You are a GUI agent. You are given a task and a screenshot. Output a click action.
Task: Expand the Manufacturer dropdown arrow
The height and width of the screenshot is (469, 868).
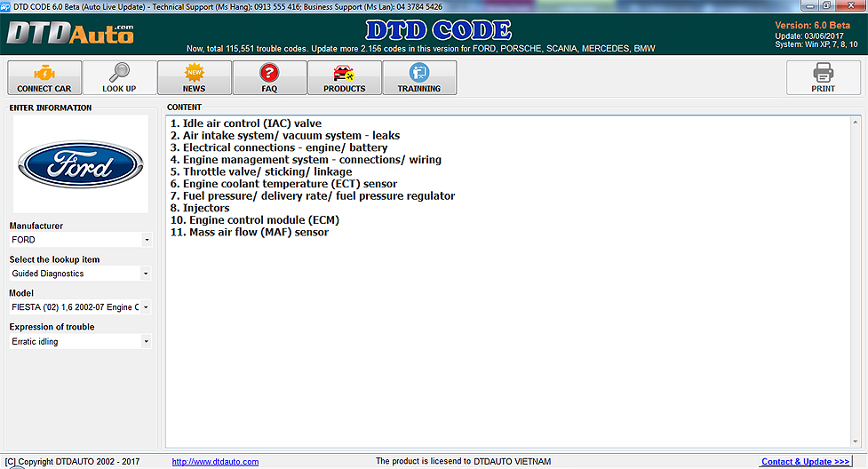[x=146, y=240]
